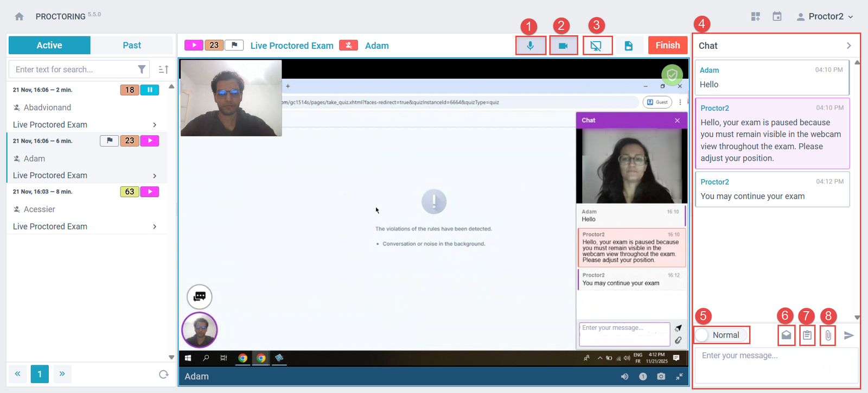
Task: Click the paperclip attach file icon
Action: 828,335
